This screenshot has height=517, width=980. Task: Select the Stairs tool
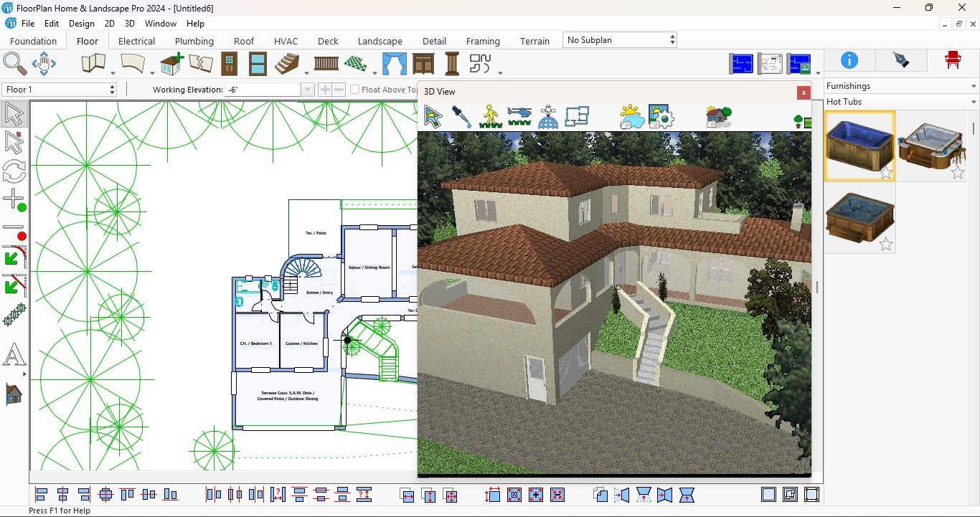click(287, 64)
